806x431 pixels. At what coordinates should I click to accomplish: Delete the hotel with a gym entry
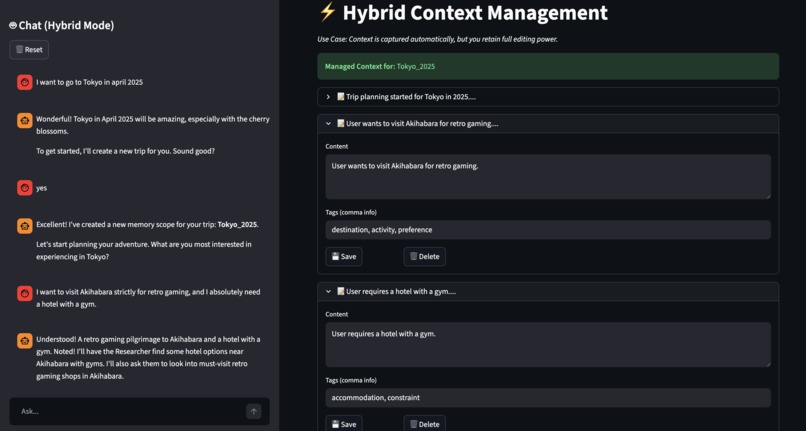425,424
